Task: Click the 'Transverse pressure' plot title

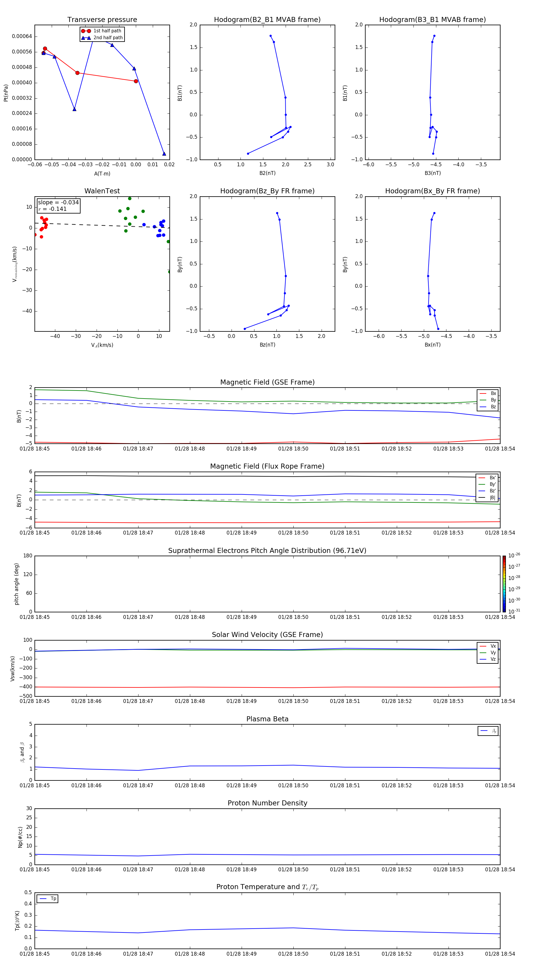Action: 102,20
